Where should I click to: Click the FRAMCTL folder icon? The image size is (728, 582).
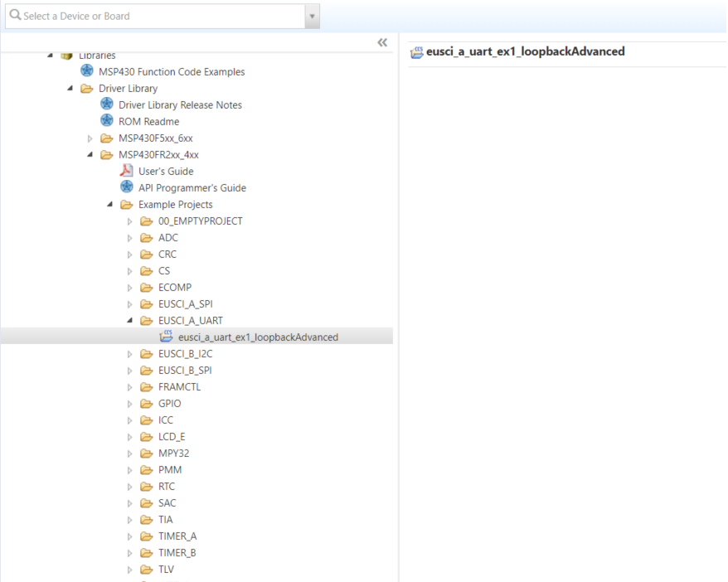[x=147, y=386]
